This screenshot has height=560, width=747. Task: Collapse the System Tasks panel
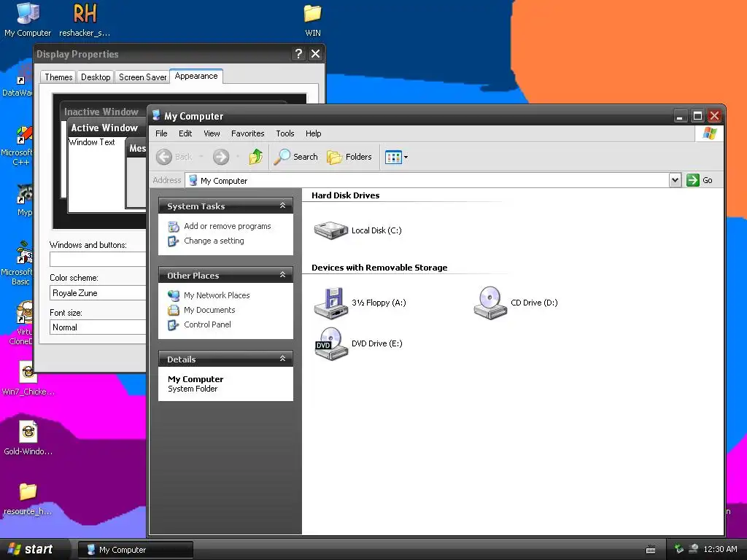(282, 206)
